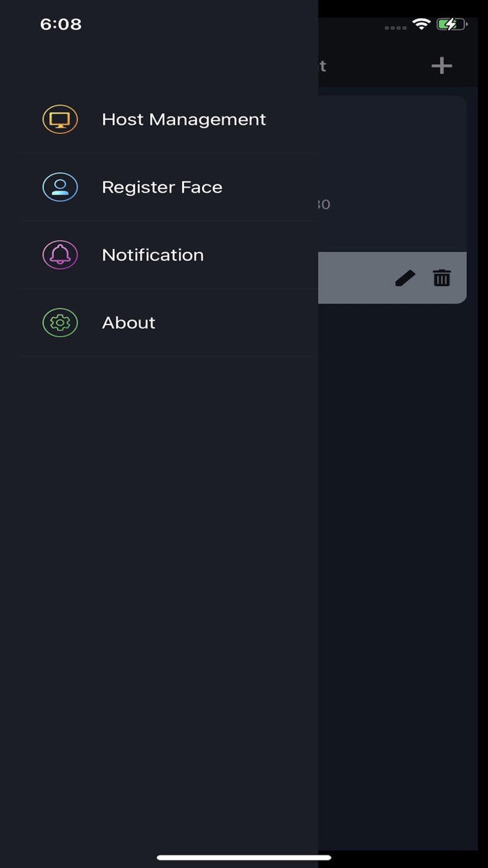Image resolution: width=488 pixels, height=868 pixels.
Task: Tap the clock showing 6:08
Action: point(61,24)
